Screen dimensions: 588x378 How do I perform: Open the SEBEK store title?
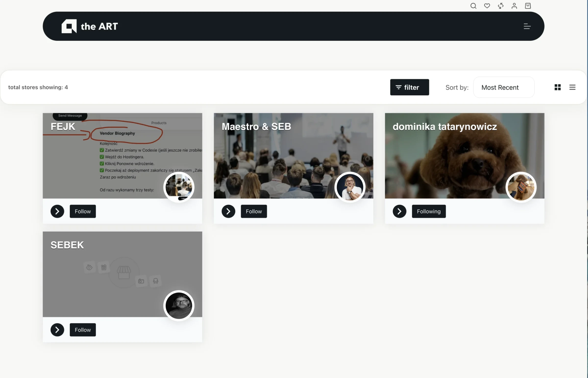(x=67, y=245)
